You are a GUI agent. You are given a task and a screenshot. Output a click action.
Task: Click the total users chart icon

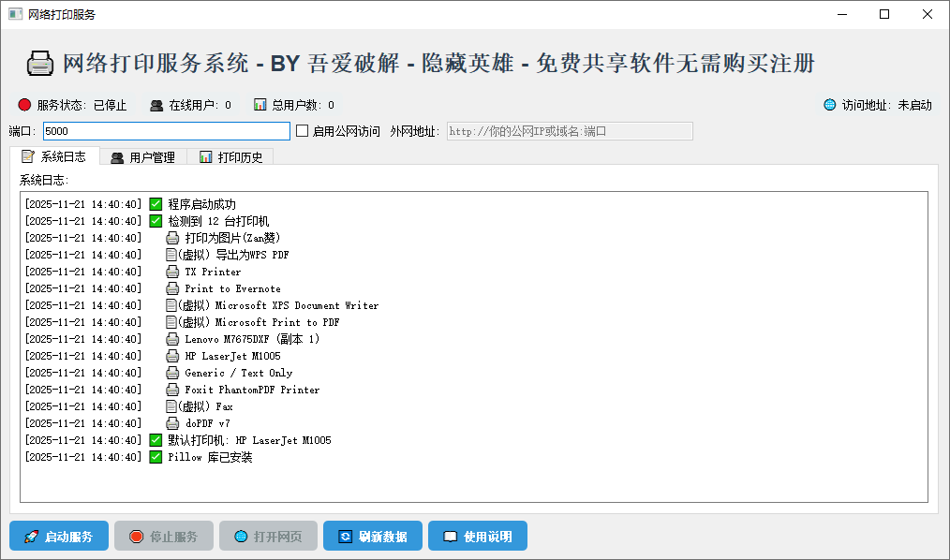coord(260,105)
